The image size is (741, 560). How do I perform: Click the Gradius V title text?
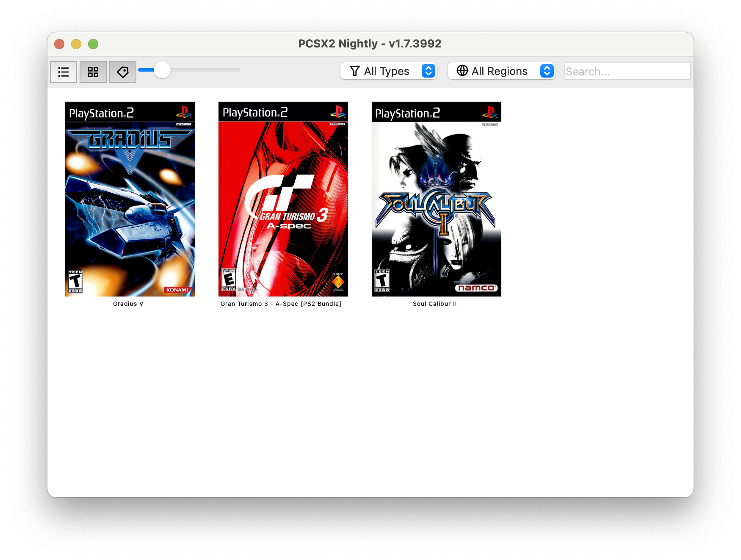point(128,304)
